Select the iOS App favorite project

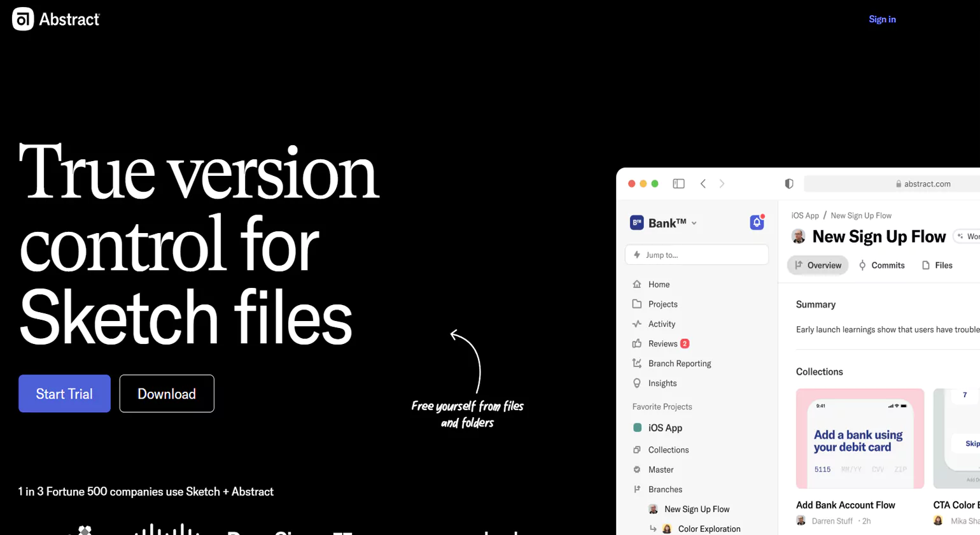[664, 428]
